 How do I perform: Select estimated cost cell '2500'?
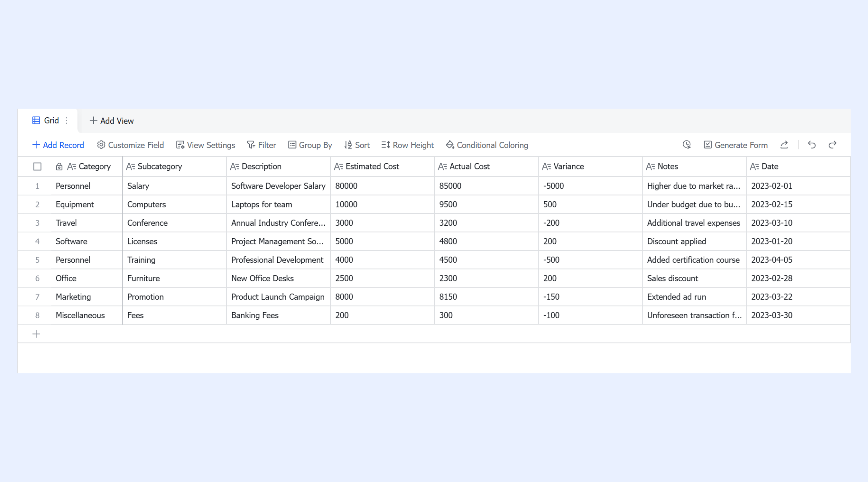pos(383,278)
